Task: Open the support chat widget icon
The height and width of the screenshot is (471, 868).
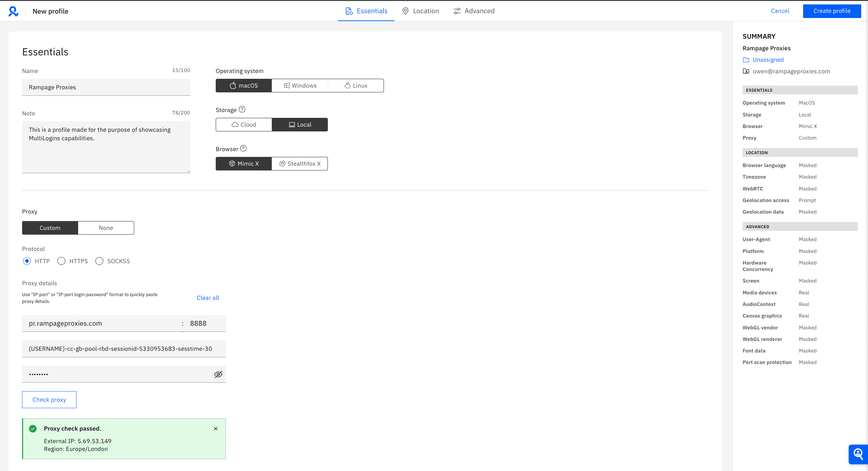Action: click(x=858, y=454)
